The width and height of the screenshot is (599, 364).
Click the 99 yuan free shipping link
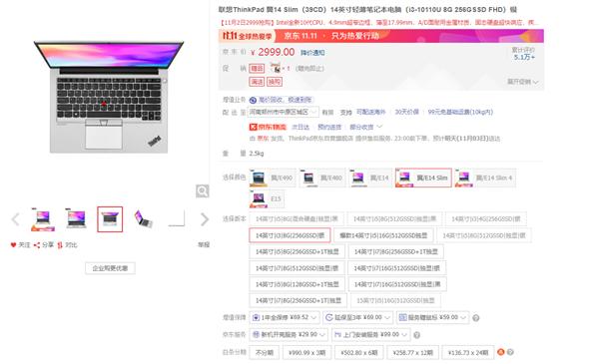click(460, 112)
